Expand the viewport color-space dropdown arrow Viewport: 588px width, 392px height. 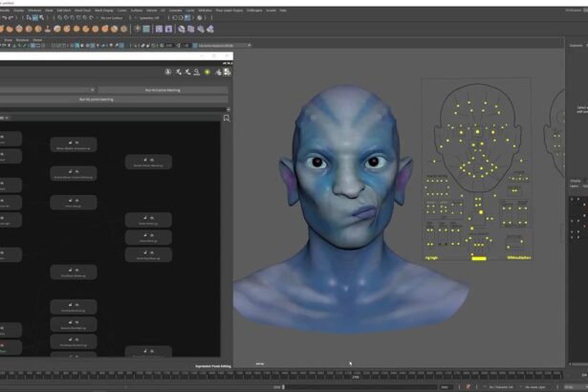(x=250, y=45)
